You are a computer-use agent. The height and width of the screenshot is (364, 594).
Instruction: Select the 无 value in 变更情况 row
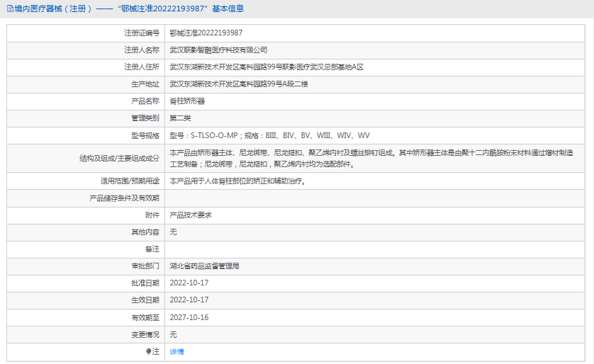[173, 334]
